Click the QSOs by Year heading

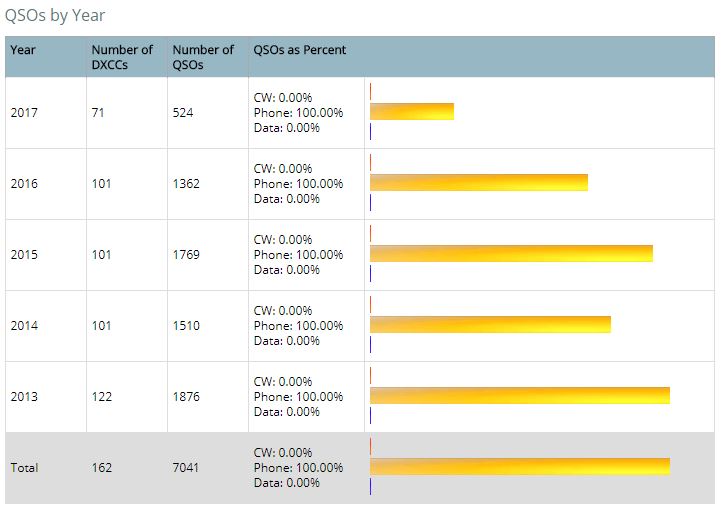click(55, 16)
